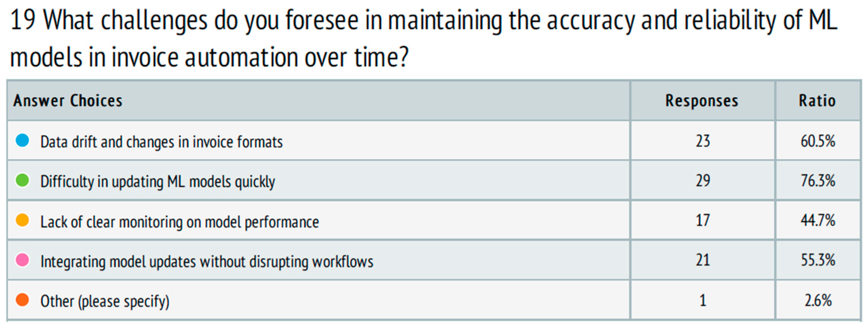Click the orange dot beside Other
The width and height of the screenshot is (868, 329).
click(22, 300)
